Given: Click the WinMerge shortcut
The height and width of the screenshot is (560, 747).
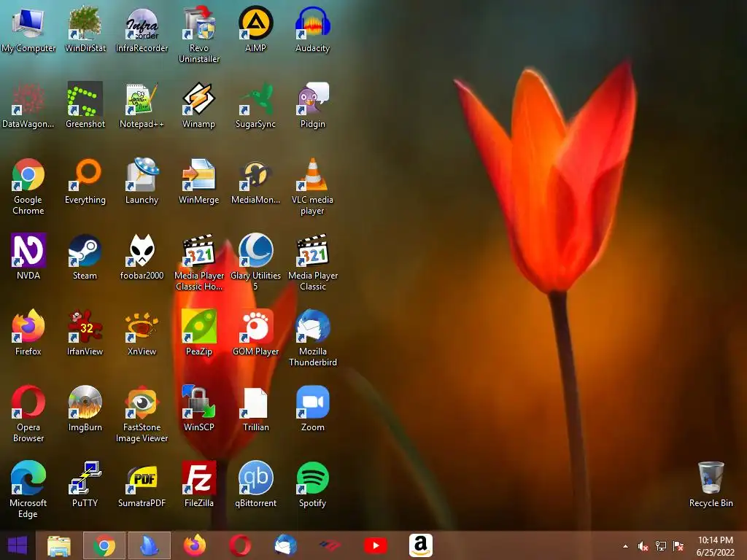Looking at the screenshot, I should click(x=199, y=182).
